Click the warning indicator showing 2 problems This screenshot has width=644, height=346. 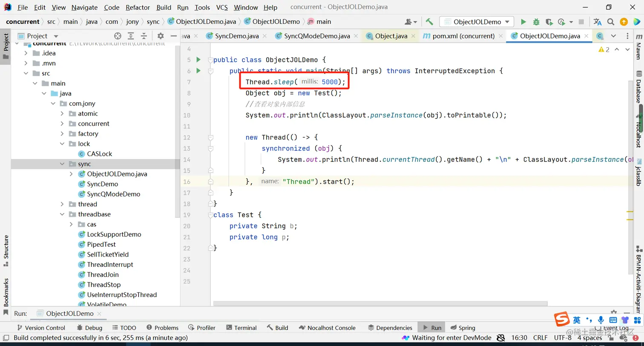604,49
